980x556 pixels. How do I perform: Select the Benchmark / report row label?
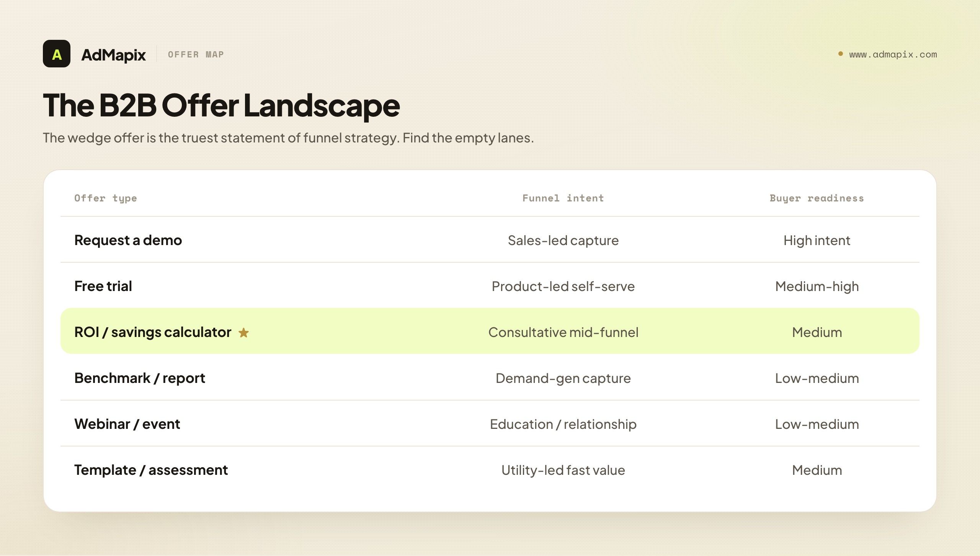(140, 378)
